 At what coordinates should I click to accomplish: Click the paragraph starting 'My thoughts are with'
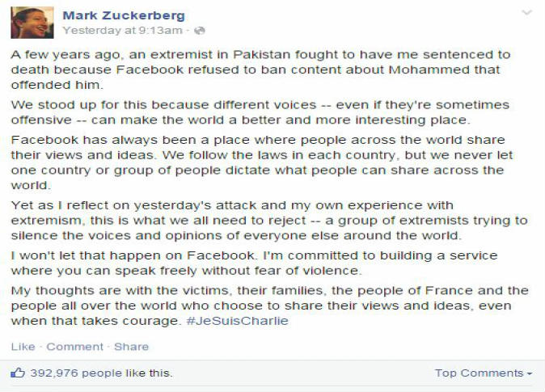click(270, 306)
